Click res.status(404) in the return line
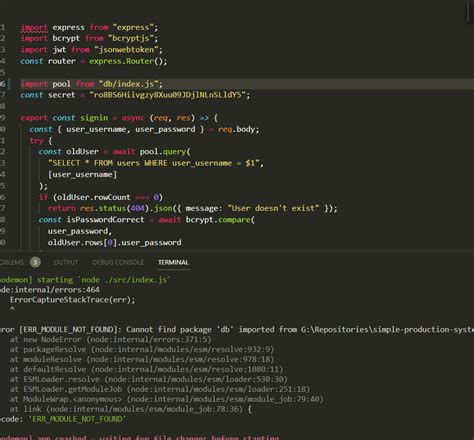Image resolution: width=474 pixels, height=440 pixels. (x=114, y=208)
